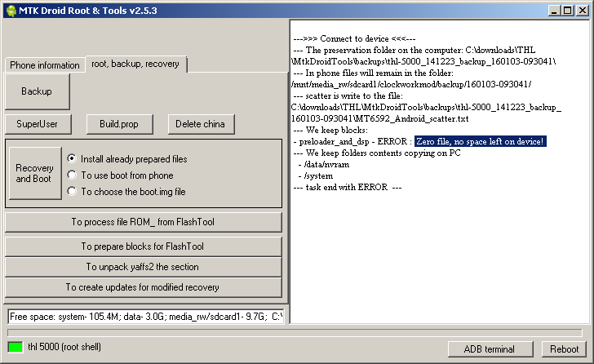Open the ADB terminal
This screenshot has width=594, height=364.
pyautogui.click(x=490, y=348)
